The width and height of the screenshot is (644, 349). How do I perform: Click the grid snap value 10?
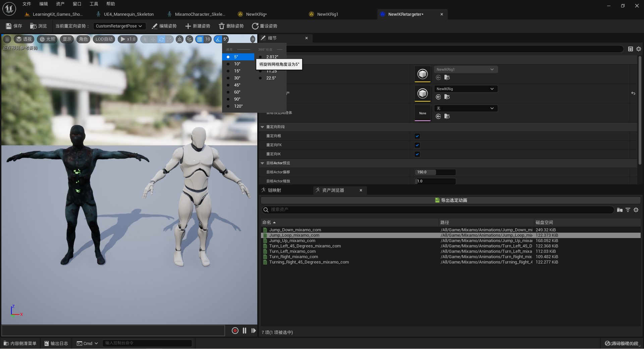(x=208, y=39)
